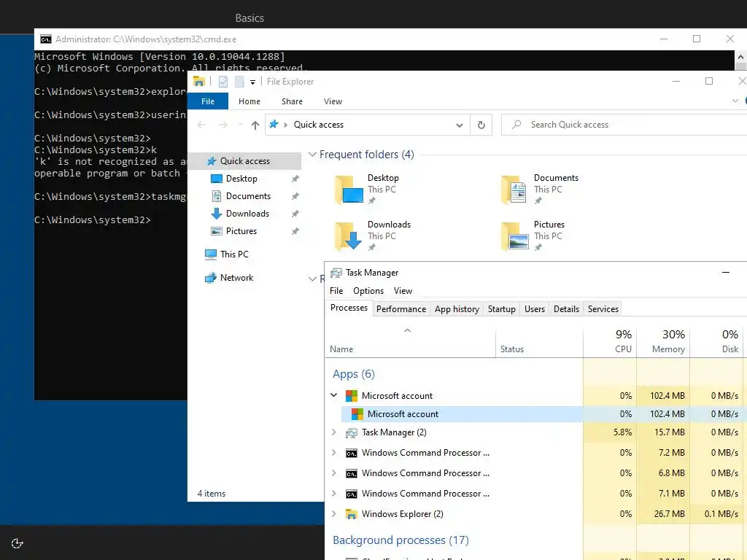Image resolution: width=747 pixels, height=560 pixels.
Task: Open the Home ribbon tab
Action: (x=249, y=101)
